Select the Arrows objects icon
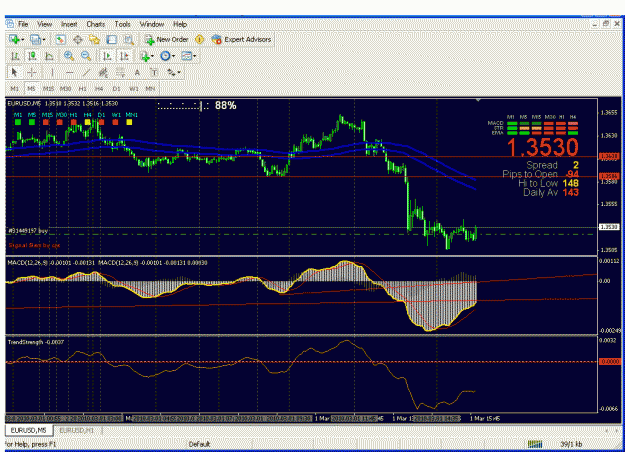The image size is (625, 452). click(171, 73)
